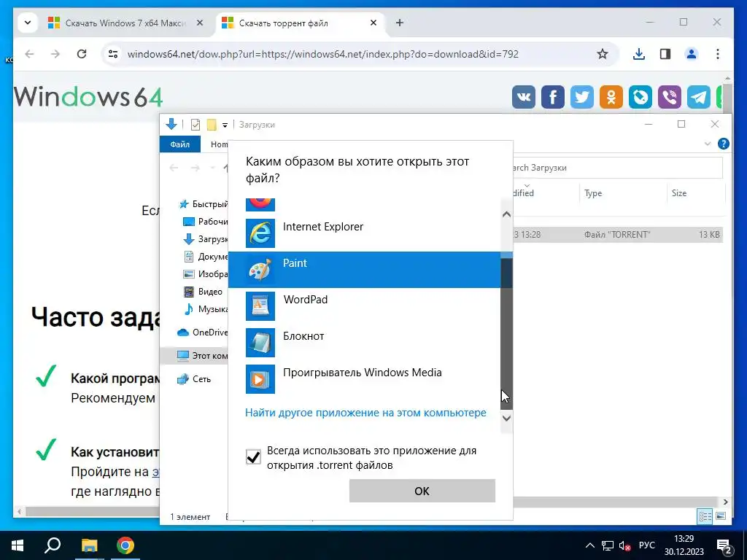Open a new Chrome tab
This screenshot has height=560, width=747.
click(x=400, y=23)
